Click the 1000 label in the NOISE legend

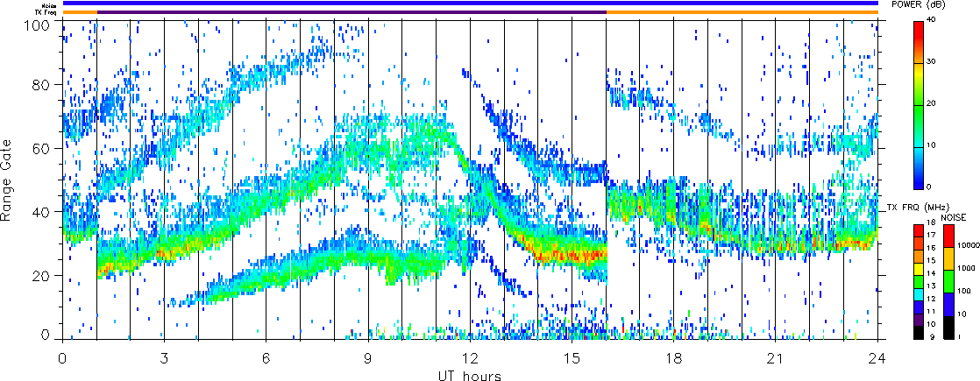pyautogui.click(x=966, y=268)
